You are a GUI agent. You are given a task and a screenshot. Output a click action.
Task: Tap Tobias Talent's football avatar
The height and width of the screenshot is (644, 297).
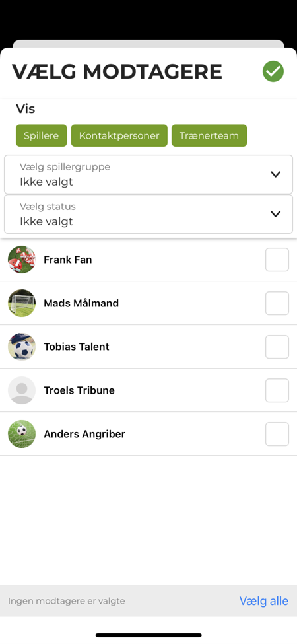[x=22, y=347]
